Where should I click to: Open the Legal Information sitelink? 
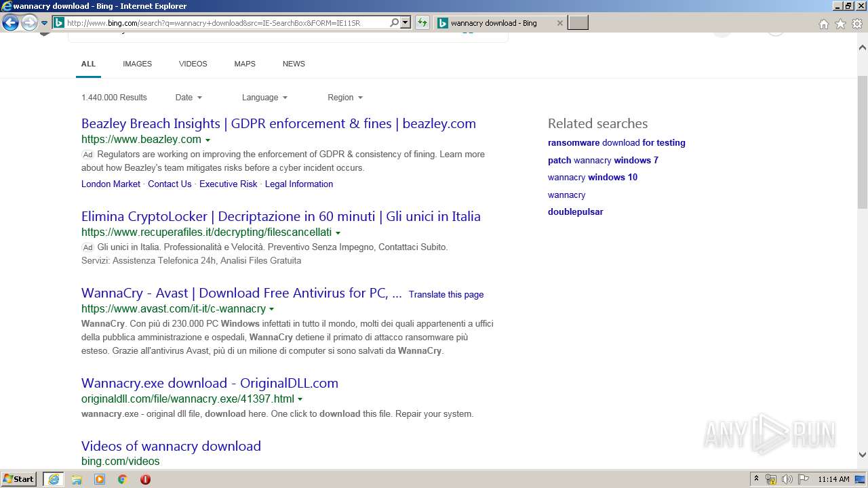pos(299,184)
